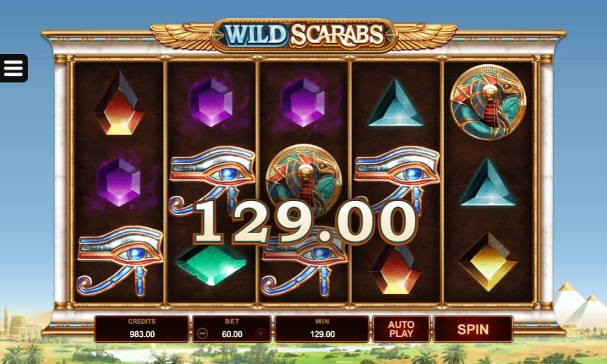Screen dimensions: 607x364
Task: Click the teal triangle gem on fourth reel
Action: tap(396, 103)
